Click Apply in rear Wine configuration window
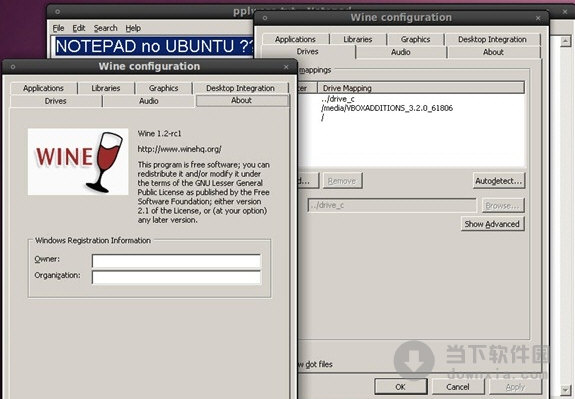Image resolution: width=575 pixels, height=399 pixels. 515,387
